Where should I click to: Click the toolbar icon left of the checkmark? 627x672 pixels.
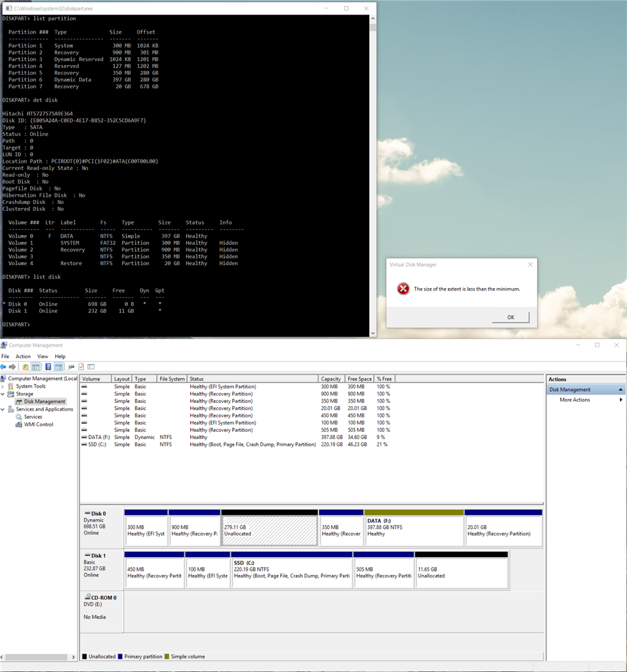71,367
